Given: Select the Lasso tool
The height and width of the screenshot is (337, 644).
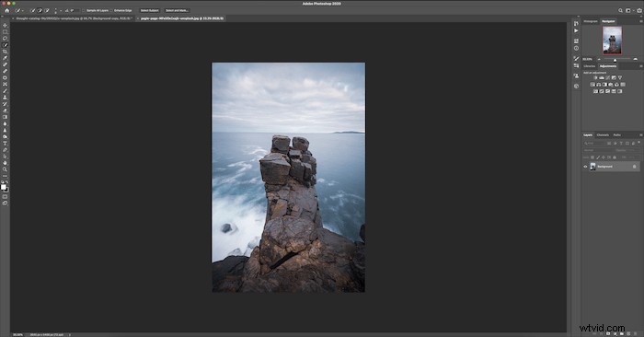Looking at the screenshot, I should tap(5, 39).
